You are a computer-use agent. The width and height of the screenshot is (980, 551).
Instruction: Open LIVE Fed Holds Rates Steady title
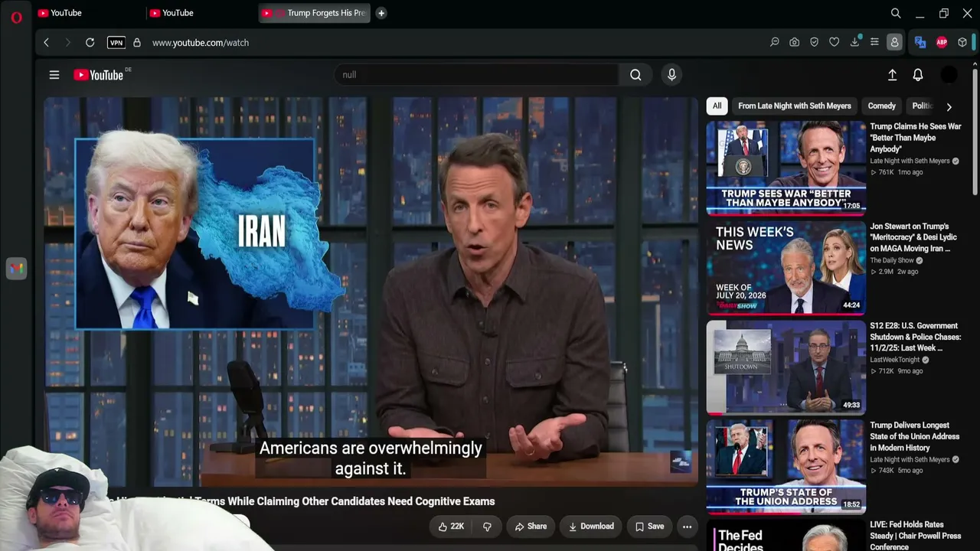tap(916, 536)
